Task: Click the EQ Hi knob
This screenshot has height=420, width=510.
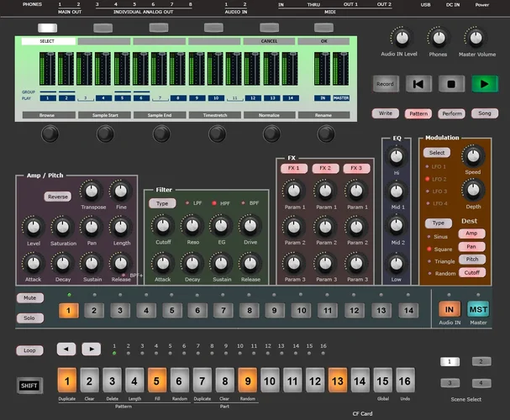Action: [397, 157]
